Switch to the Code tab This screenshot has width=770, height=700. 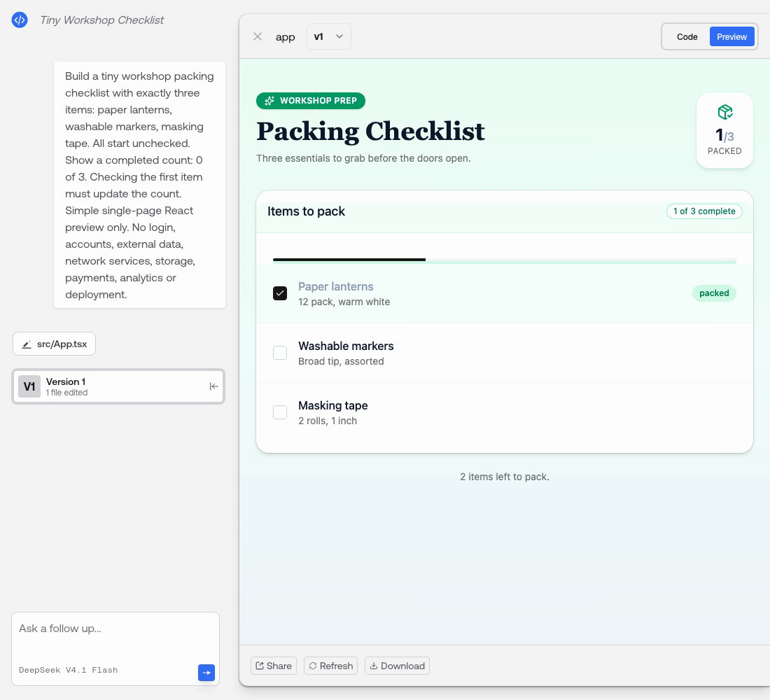point(687,37)
